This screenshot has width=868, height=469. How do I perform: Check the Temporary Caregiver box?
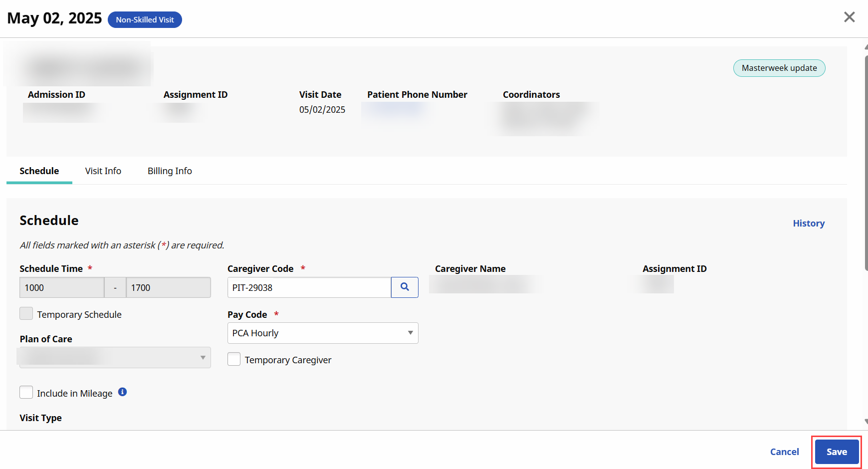(234, 359)
